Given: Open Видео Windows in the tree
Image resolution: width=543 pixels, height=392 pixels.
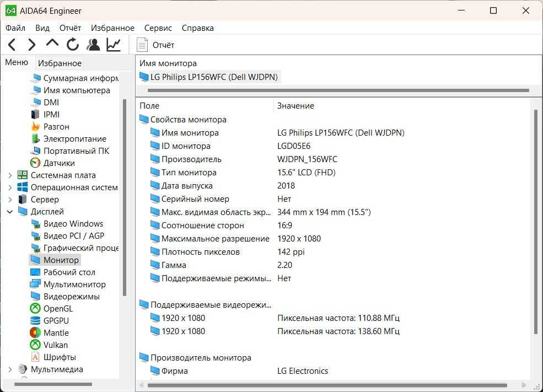Looking at the screenshot, I should coord(67,224).
